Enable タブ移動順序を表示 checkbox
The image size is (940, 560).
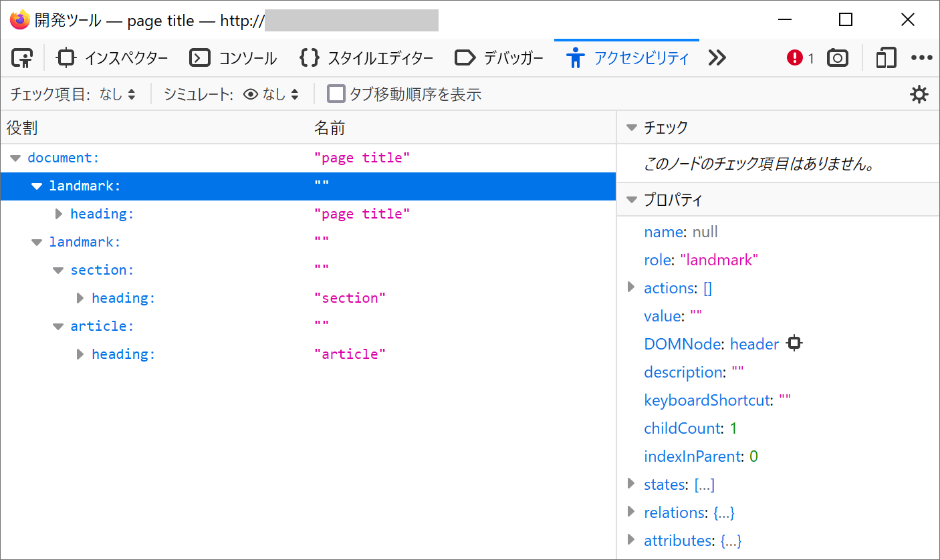(336, 94)
